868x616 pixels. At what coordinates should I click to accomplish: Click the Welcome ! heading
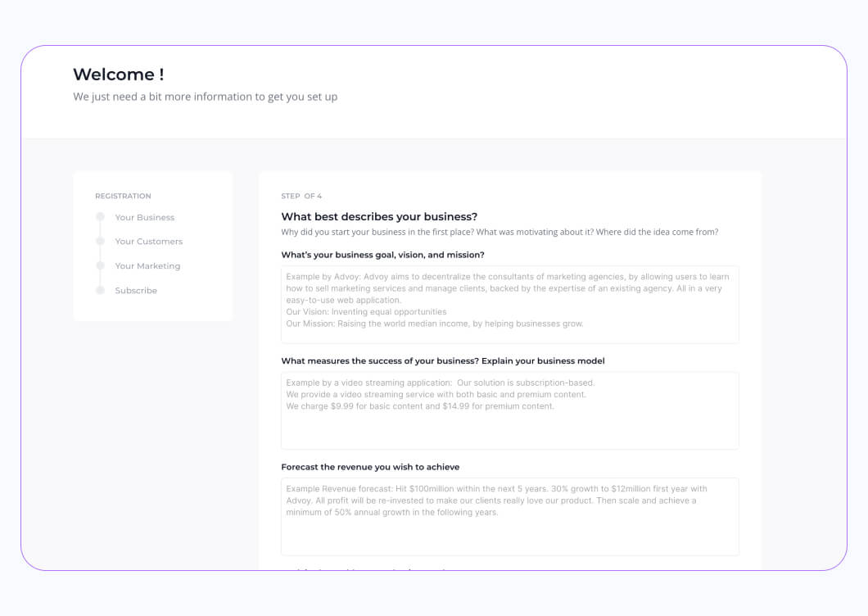pos(119,75)
